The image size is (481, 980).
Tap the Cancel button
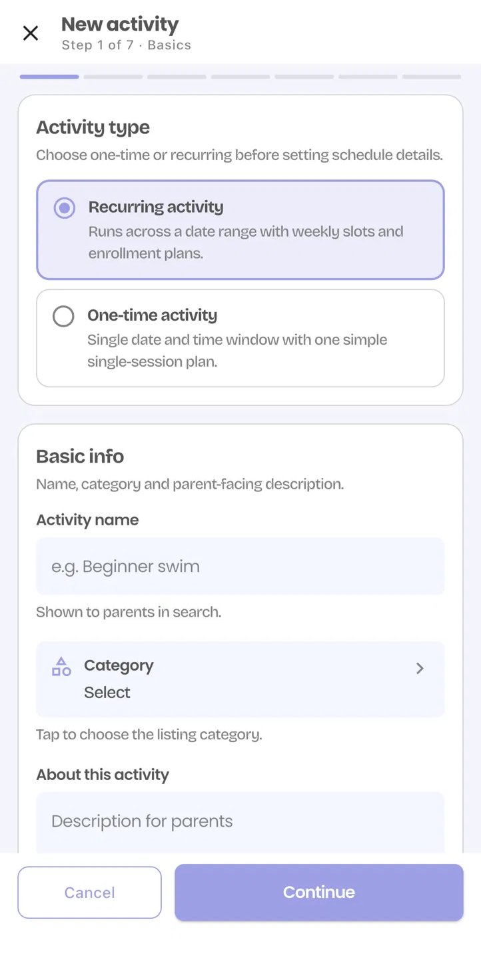(x=89, y=893)
